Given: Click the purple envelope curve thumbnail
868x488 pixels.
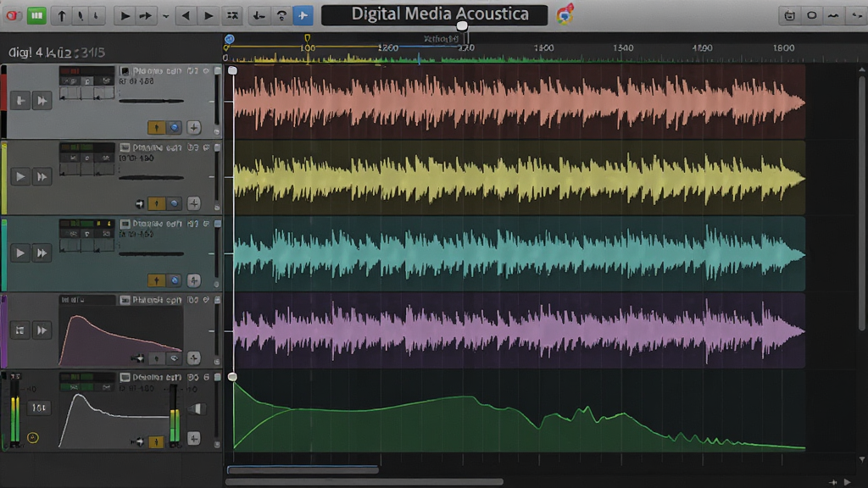Looking at the screenshot, I should pyautogui.click(x=120, y=335).
